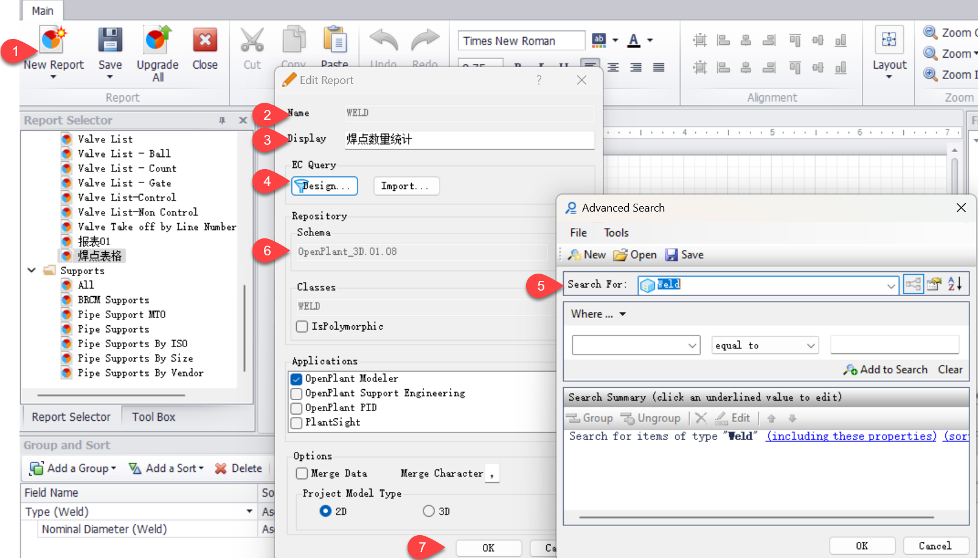The image size is (978, 560).
Task: Sort results with the A-Z sort icon
Action: 954,283
